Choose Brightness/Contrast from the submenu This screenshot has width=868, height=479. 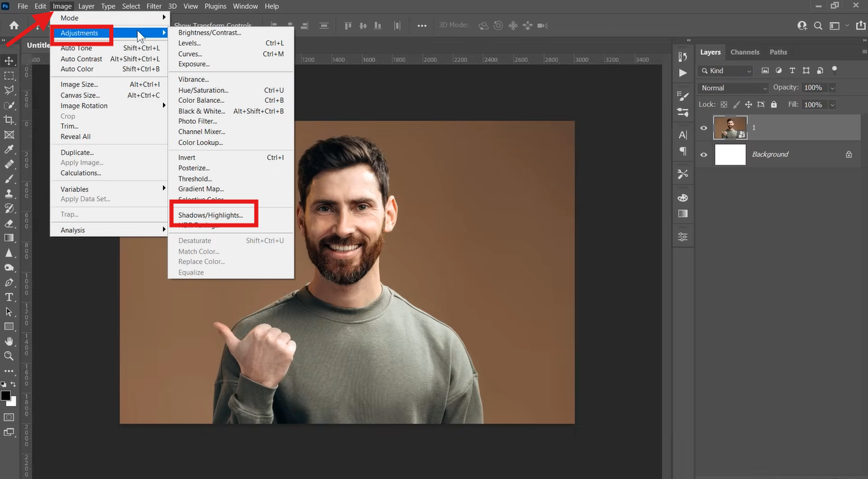pyautogui.click(x=209, y=32)
